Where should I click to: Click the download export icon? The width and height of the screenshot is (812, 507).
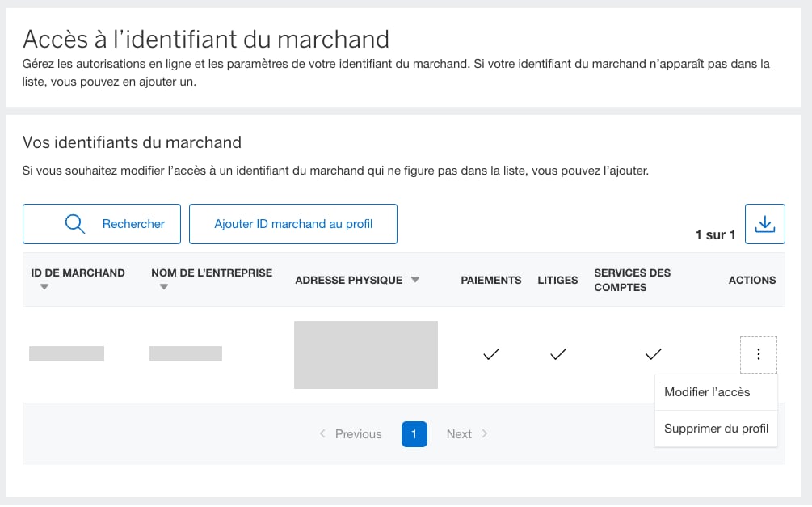point(764,224)
